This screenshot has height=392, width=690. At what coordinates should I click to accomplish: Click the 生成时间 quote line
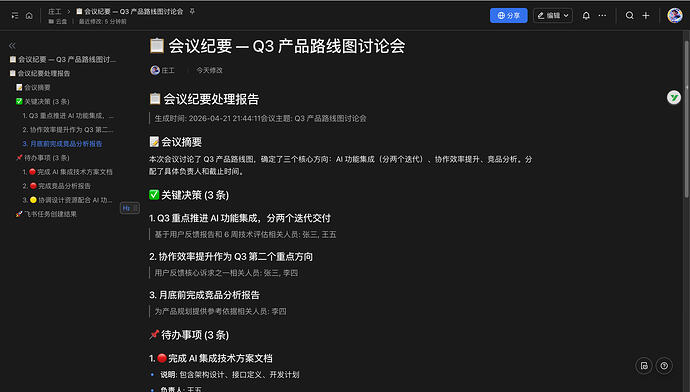point(260,118)
